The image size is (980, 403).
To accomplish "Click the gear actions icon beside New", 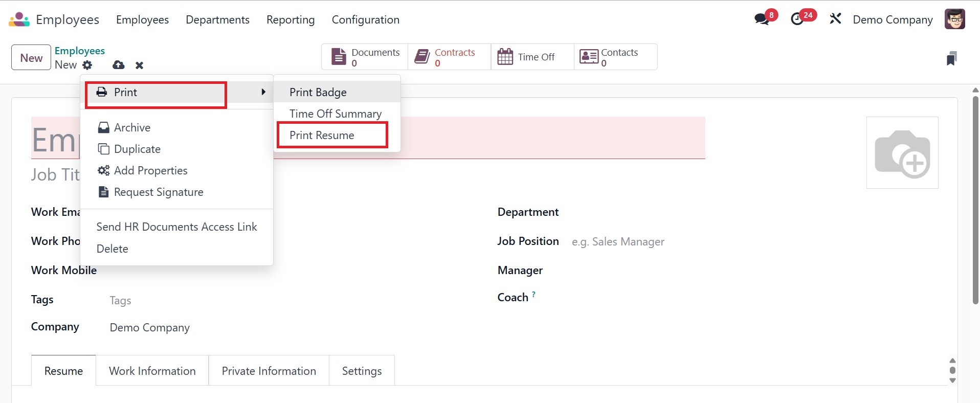I will [87, 65].
